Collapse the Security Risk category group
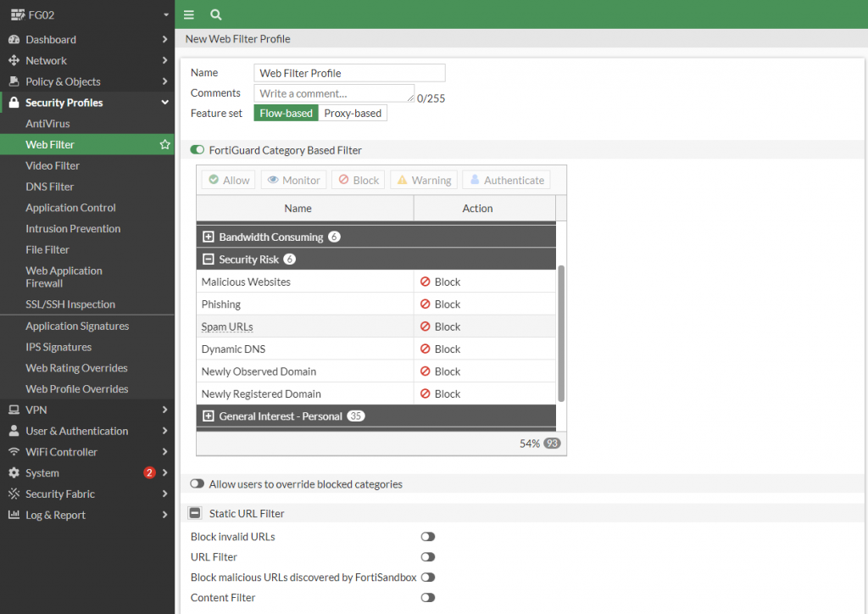The height and width of the screenshot is (614, 868). [x=208, y=260]
